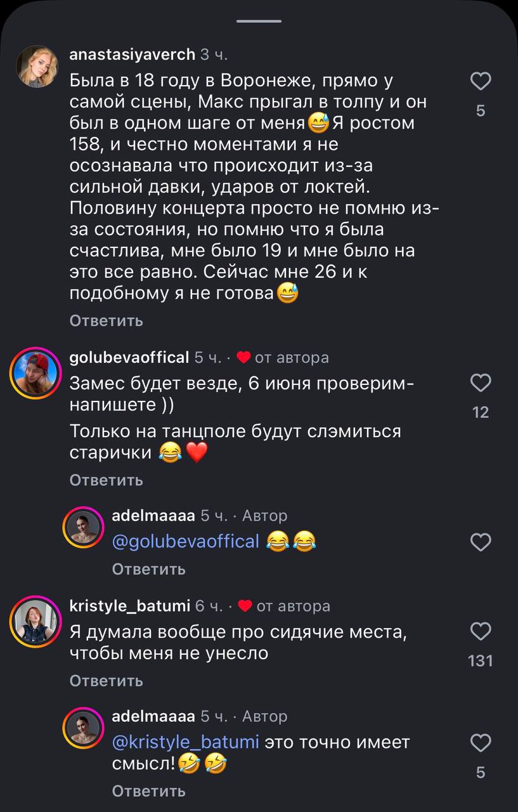518x812 pixels.
Task: Open anastasiyaverch's profile picture
Action: 38,66
